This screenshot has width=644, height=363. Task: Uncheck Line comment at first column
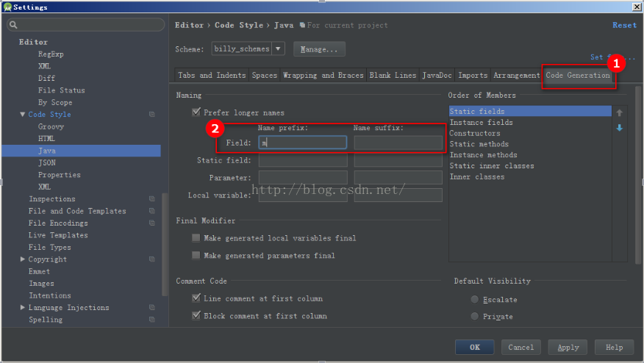[196, 298]
